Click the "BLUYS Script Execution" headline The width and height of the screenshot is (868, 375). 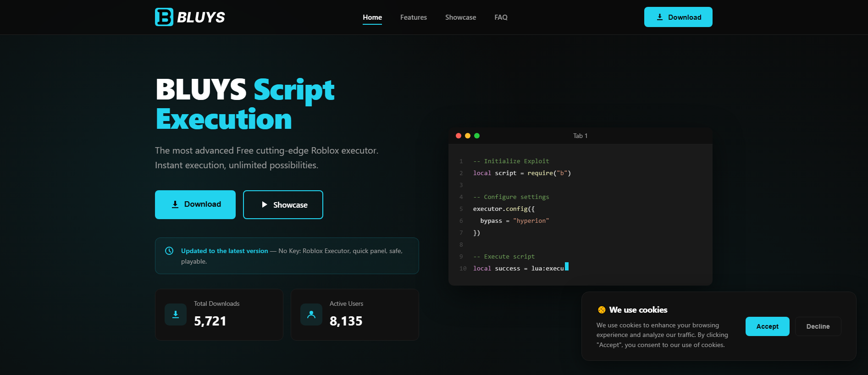point(245,104)
